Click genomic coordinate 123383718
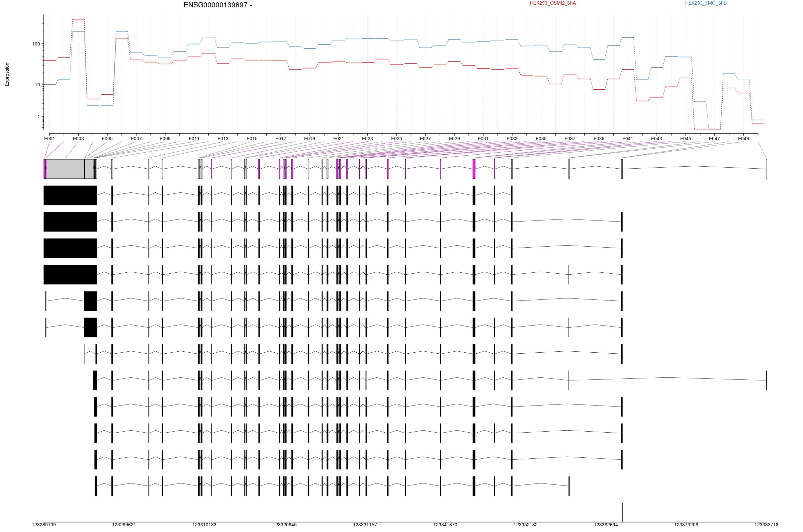803x532 pixels. tap(766, 525)
